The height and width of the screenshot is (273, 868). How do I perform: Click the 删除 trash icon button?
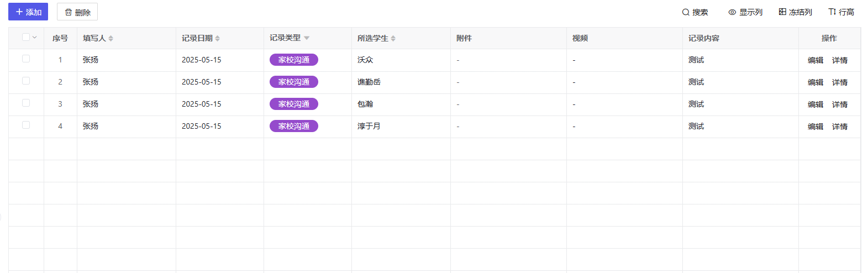(77, 12)
